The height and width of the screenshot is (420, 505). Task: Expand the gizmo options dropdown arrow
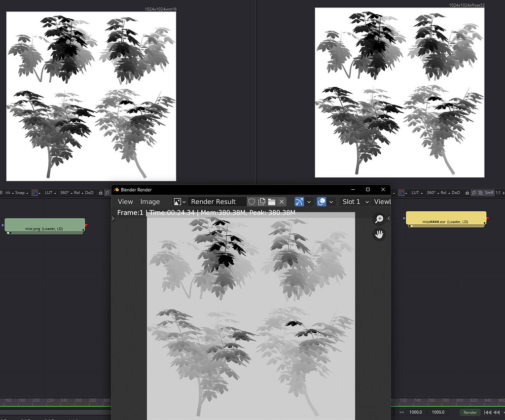[309, 202]
